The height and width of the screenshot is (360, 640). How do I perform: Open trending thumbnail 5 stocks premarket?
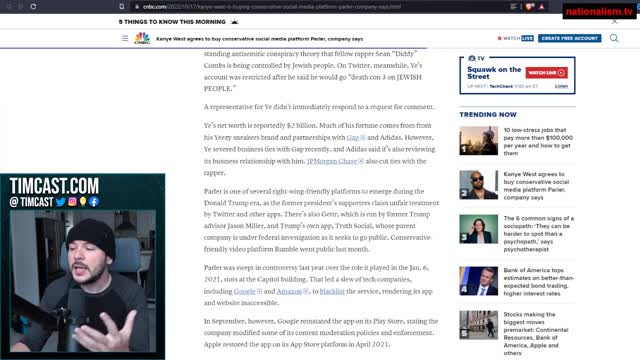[x=478, y=325]
